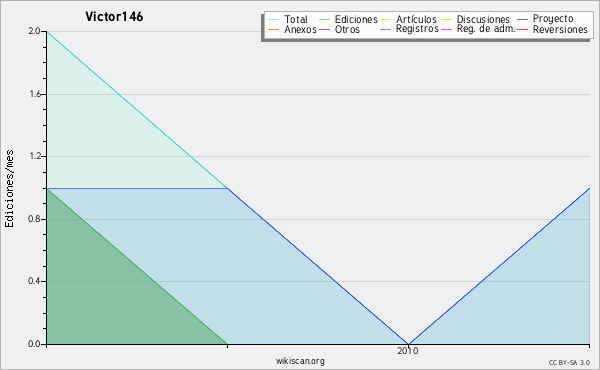
Task: Click the Ediciones/mes axis title
Action: tap(9, 189)
